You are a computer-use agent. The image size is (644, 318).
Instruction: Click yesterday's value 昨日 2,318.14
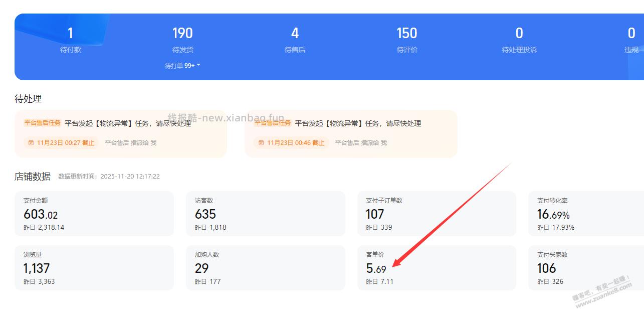click(44, 227)
